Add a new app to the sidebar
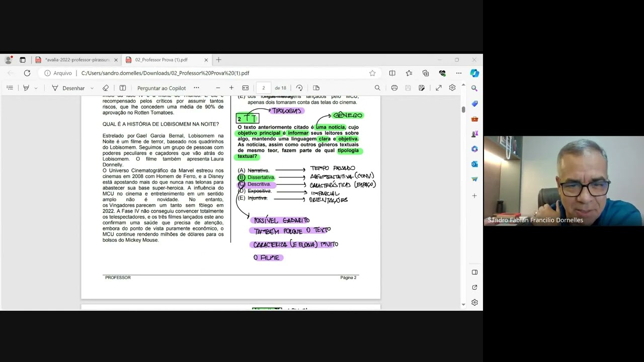644x362 pixels. pos(474,196)
